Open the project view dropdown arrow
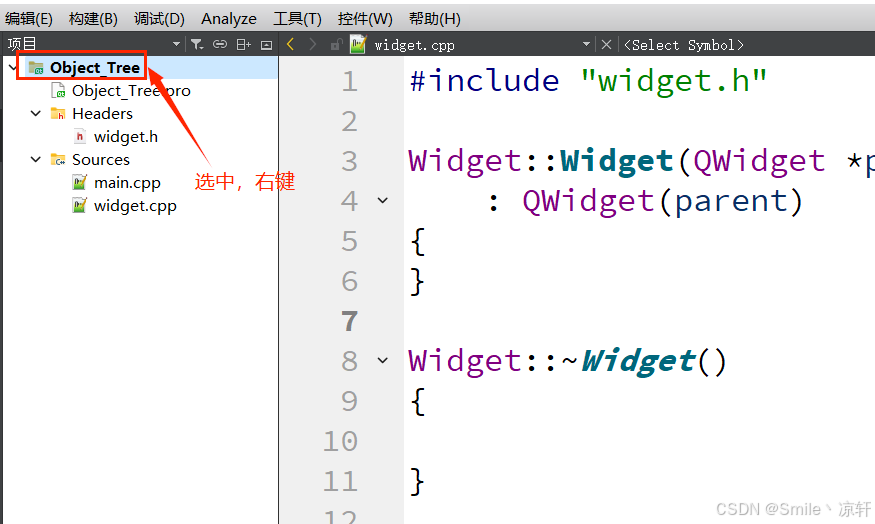This screenshot has width=875, height=524. coord(176,44)
